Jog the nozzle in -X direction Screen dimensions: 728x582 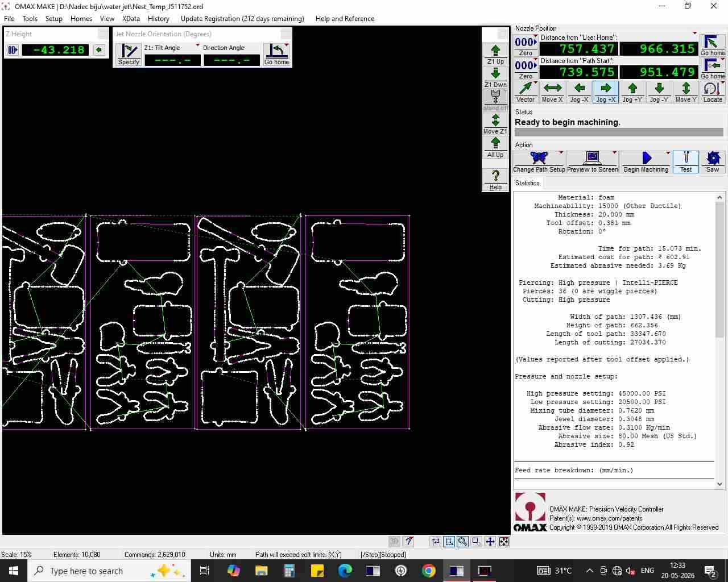[579, 92]
